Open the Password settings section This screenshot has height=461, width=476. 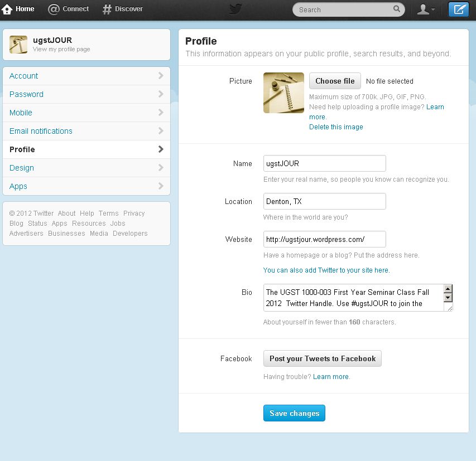point(86,94)
